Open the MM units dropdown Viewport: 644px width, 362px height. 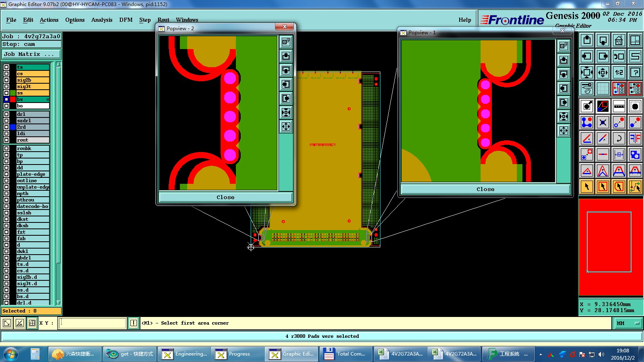tap(628, 323)
